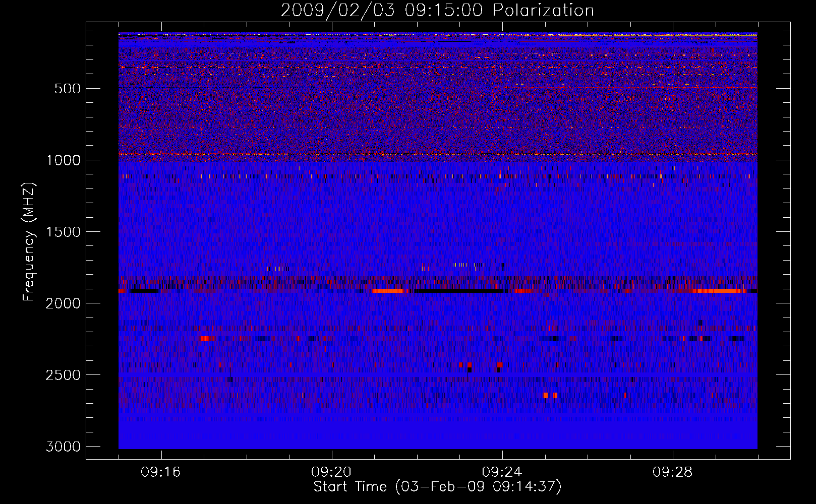The height and width of the screenshot is (504, 816).
Task: Click the 09:24 time tick label
Action: pyautogui.click(x=502, y=472)
